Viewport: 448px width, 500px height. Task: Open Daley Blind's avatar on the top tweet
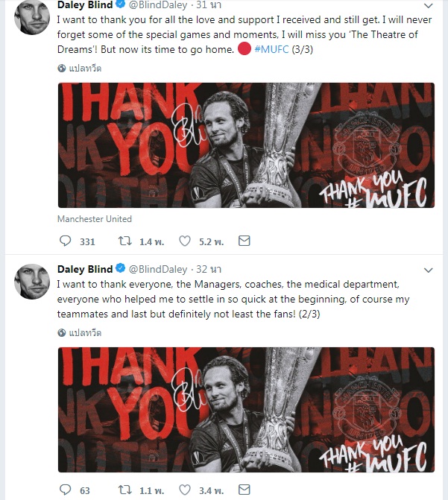pos(32,16)
